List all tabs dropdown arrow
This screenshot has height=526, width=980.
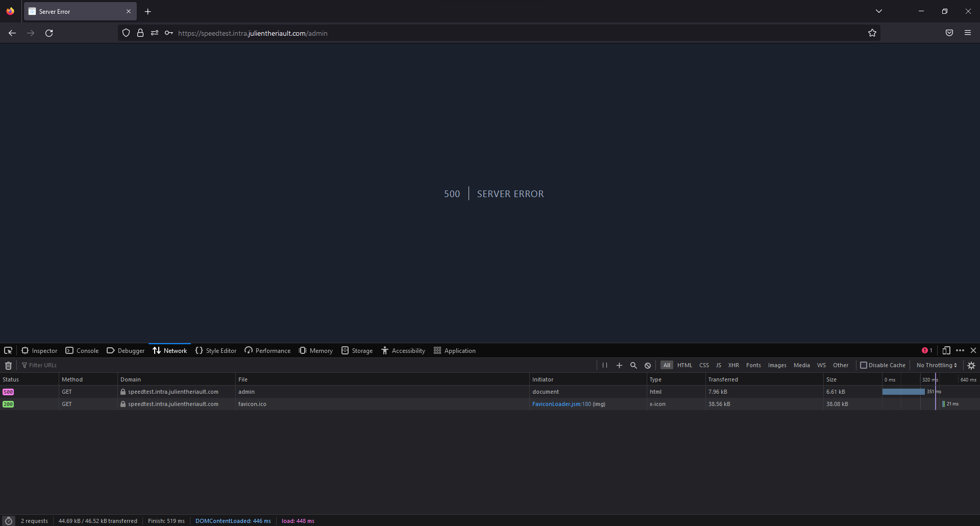[x=879, y=11]
